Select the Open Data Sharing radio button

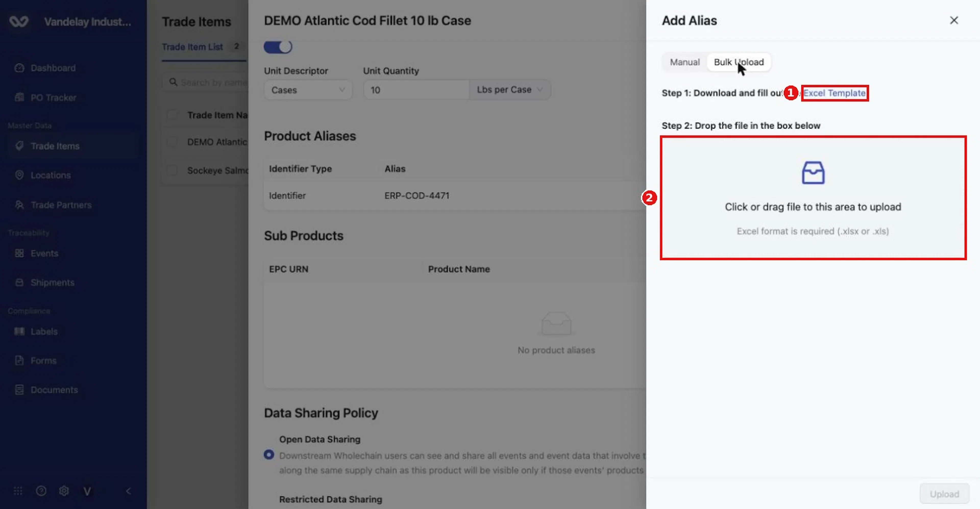point(268,454)
